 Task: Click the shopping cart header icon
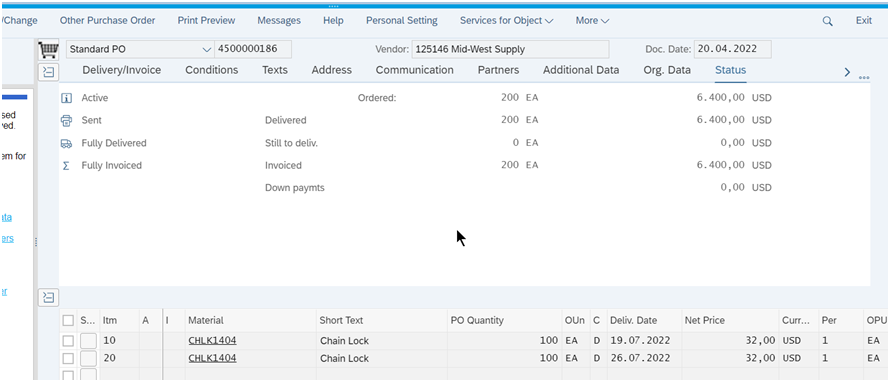click(49, 50)
